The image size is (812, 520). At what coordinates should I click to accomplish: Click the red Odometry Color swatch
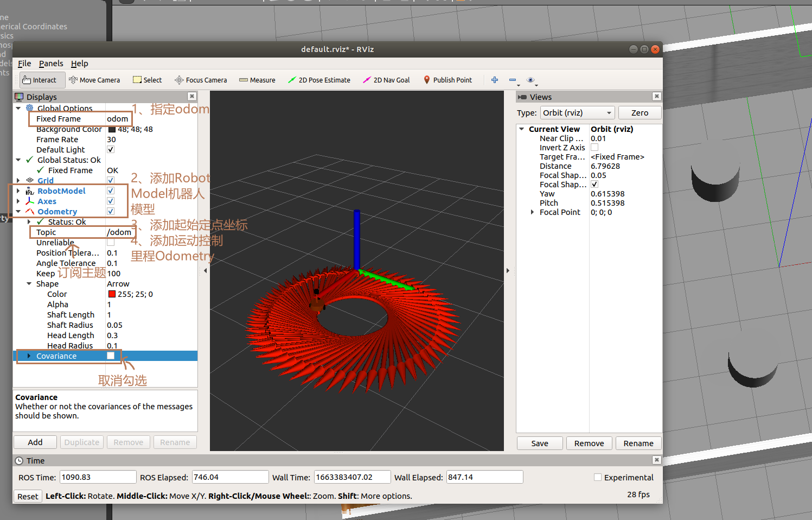click(112, 294)
